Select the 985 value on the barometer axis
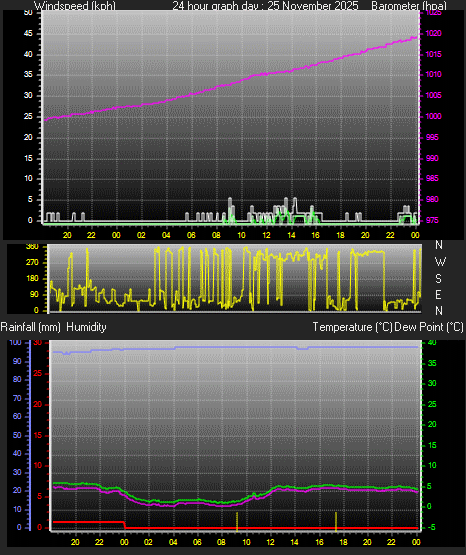The height and width of the screenshot is (555, 466). tap(432, 178)
